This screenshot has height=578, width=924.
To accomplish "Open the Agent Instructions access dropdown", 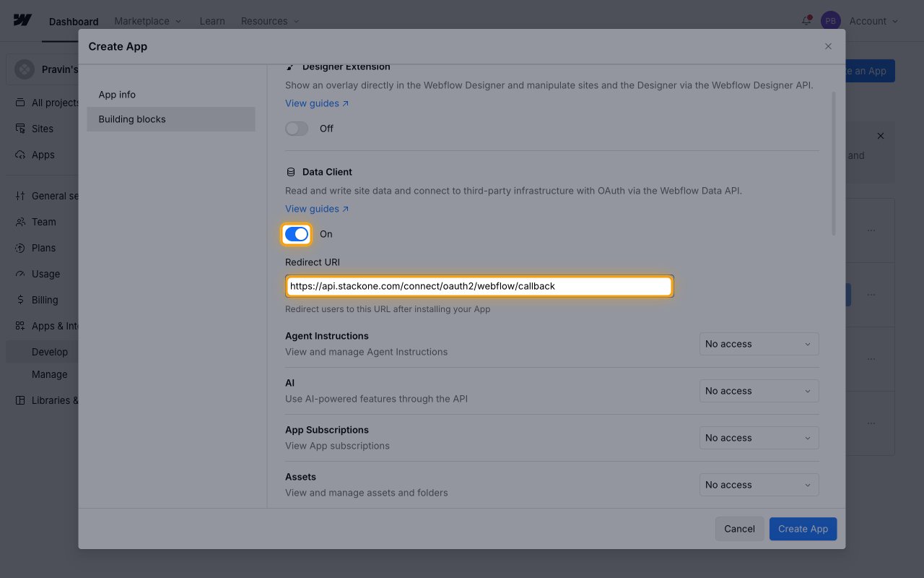I will pos(759,344).
